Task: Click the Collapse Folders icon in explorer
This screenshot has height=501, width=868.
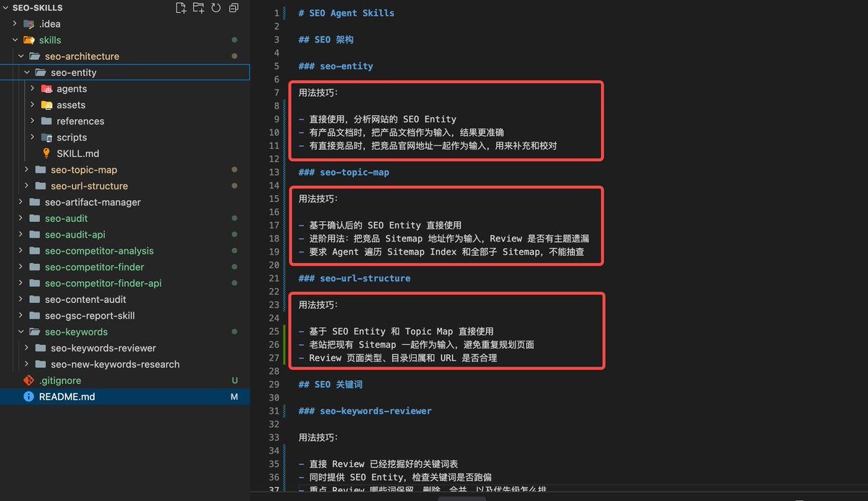Action: tap(233, 8)
